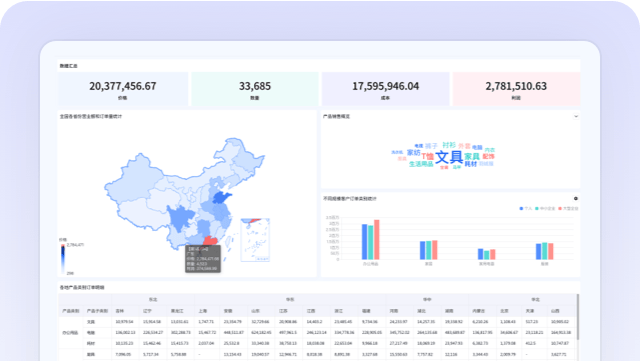Click the teal bar in the third bar group
640x362 pixels.
click(x=487, y=255)
